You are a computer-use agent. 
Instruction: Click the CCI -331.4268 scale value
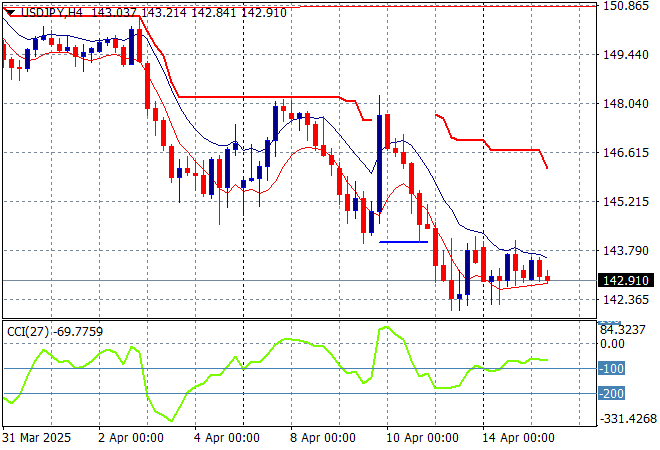click(628, 419)
